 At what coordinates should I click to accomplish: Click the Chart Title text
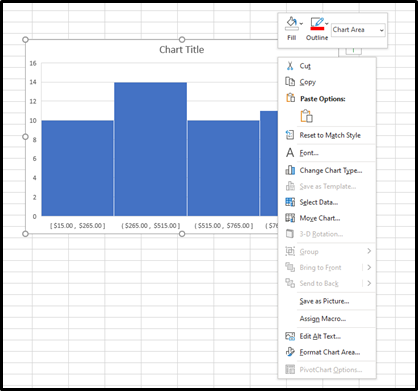pyautogui.click(x=181, y=50)
